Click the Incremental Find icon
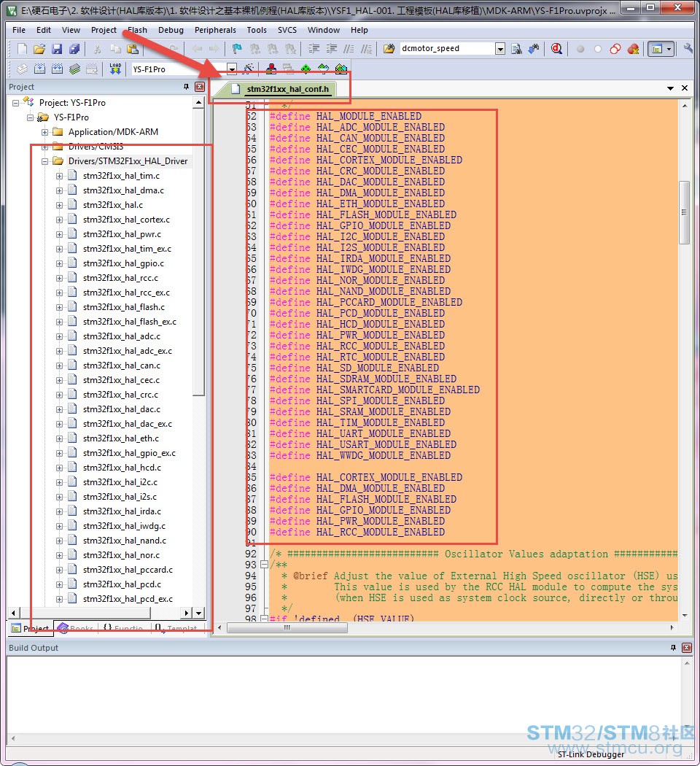 point(534,49)
